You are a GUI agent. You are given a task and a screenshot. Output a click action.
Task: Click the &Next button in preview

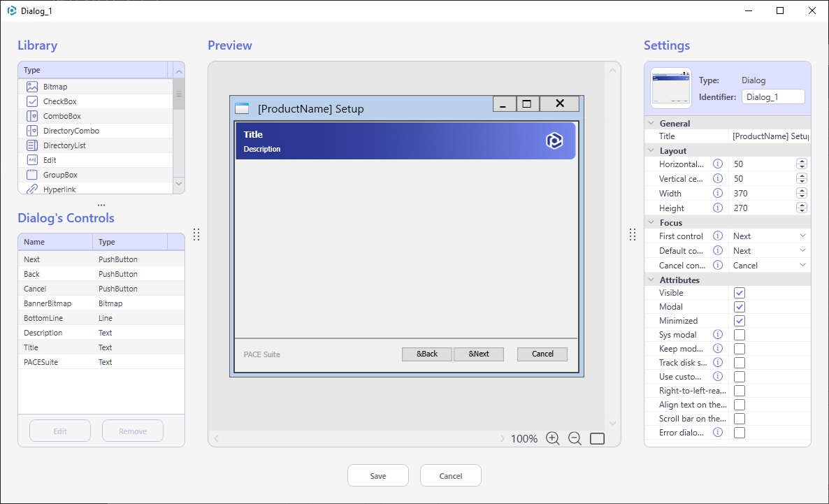(x=479, y=354)
